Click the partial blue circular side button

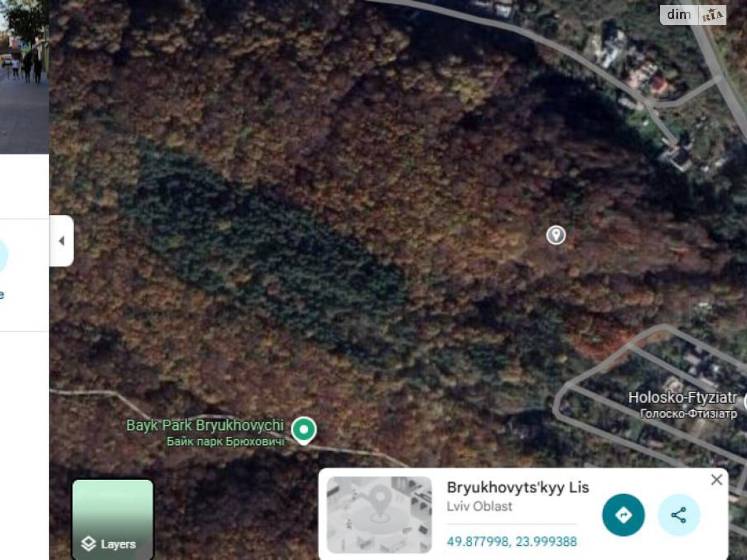(3, 255)
